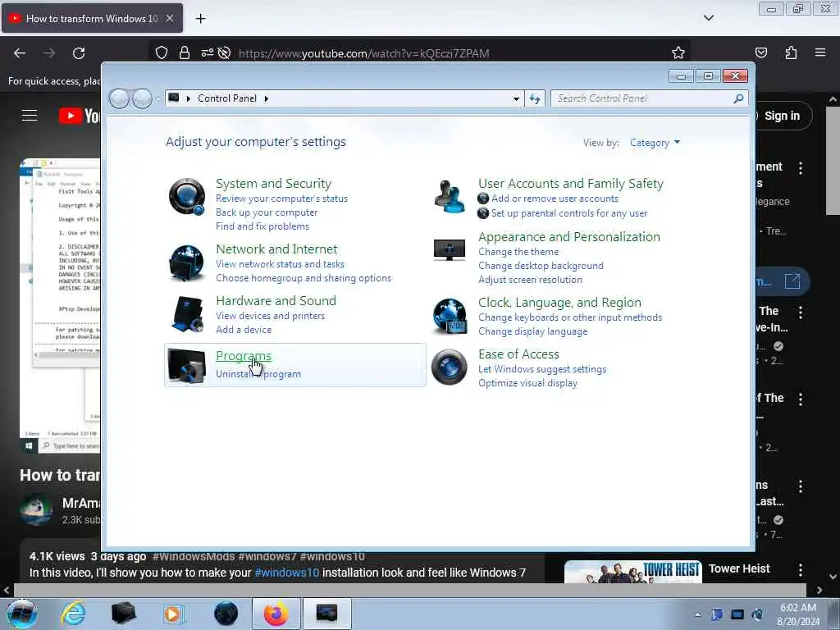Open Review your computer's status
840x630 pixels.
click(x=282, y=199)
